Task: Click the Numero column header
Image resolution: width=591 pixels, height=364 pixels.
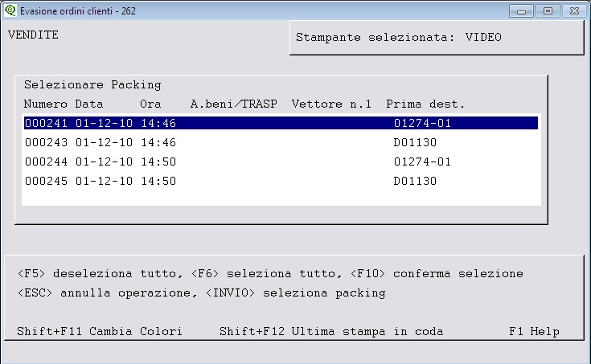Action: (46, 104)
